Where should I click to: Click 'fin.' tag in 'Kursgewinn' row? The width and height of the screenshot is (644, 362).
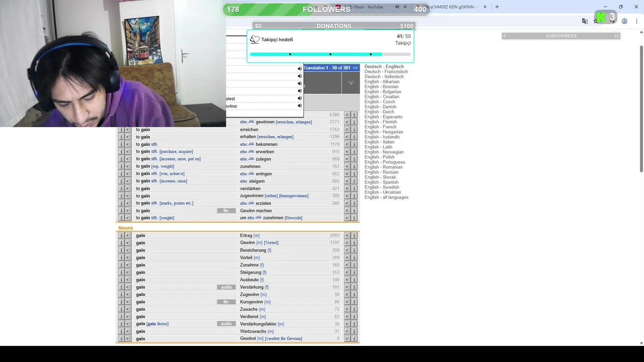tap(226, 302)
